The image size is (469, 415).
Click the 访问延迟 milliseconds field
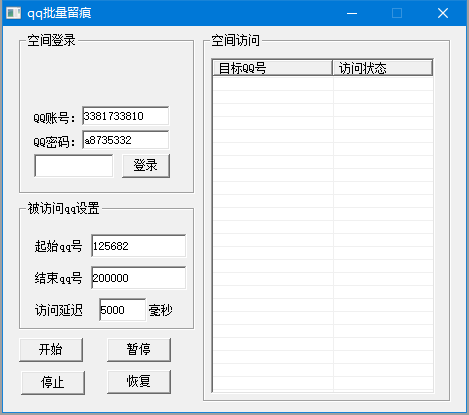click(122, 310)
